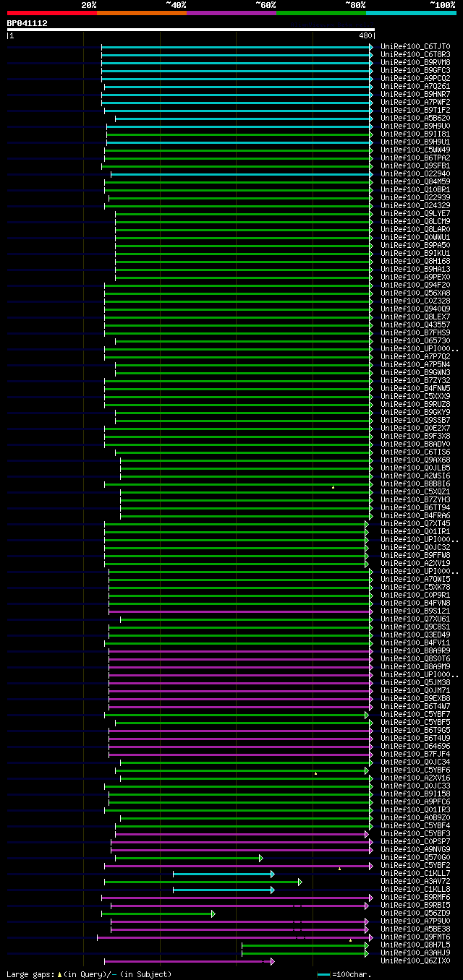Select label UniRef100_O65730
This screenshot has height=980, width=463.
click(x=415, y=340)
